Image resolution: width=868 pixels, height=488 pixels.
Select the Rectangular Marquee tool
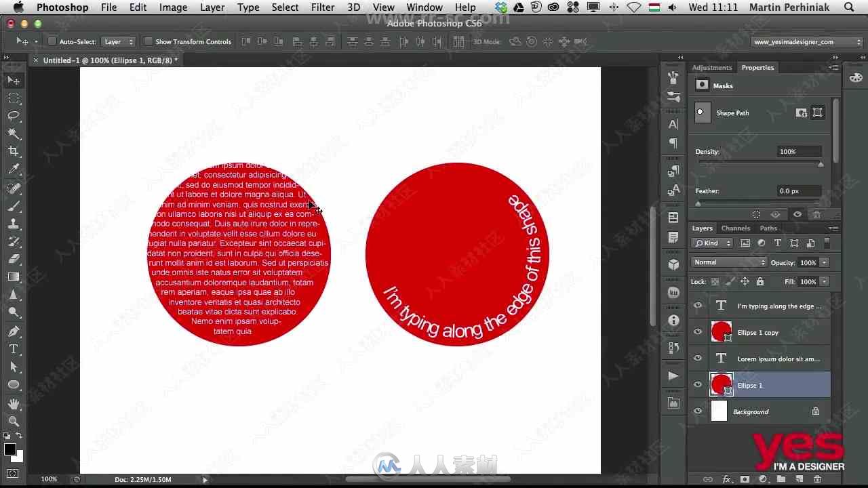(x=14, y=98)
